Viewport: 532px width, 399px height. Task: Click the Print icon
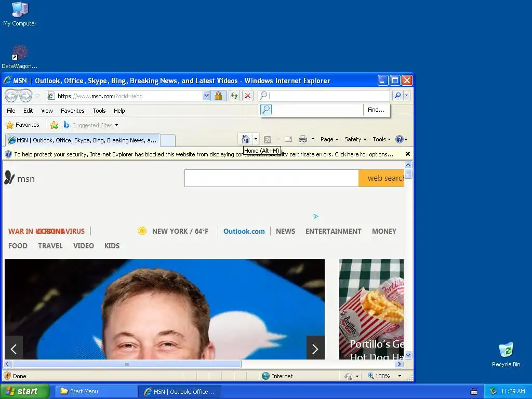(303, 139)
